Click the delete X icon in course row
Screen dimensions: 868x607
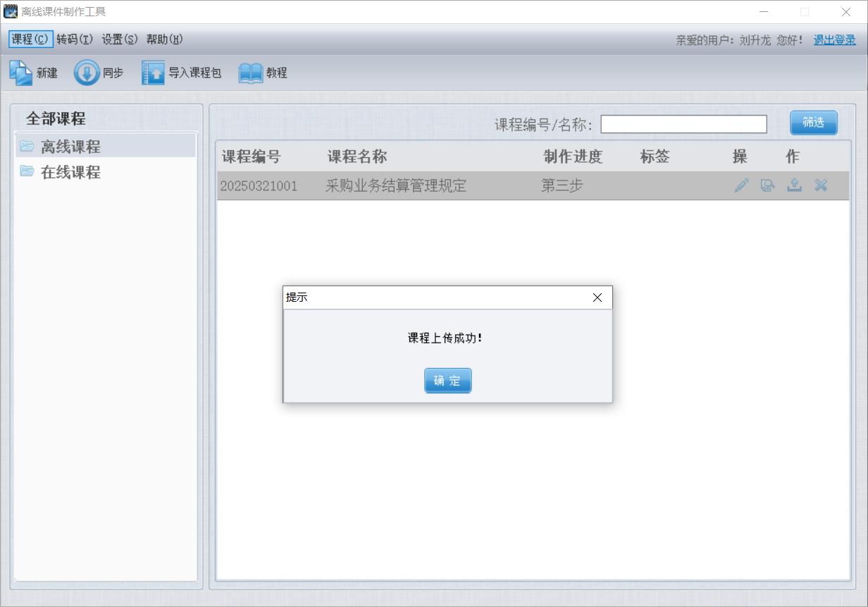point(821,185)
